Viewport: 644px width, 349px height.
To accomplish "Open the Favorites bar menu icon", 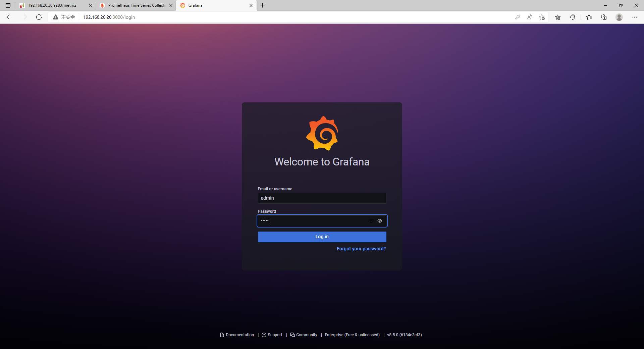I will click(x=589, y=17).
